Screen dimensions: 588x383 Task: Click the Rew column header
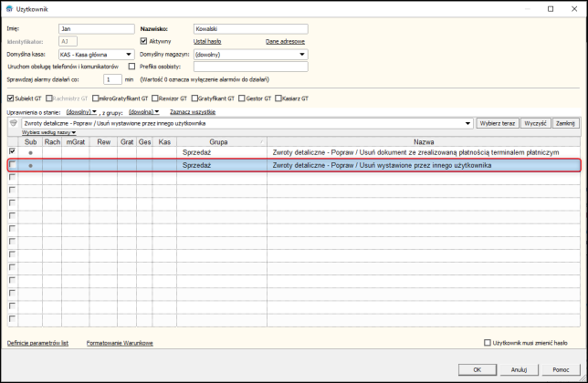(x=103, y=142)
